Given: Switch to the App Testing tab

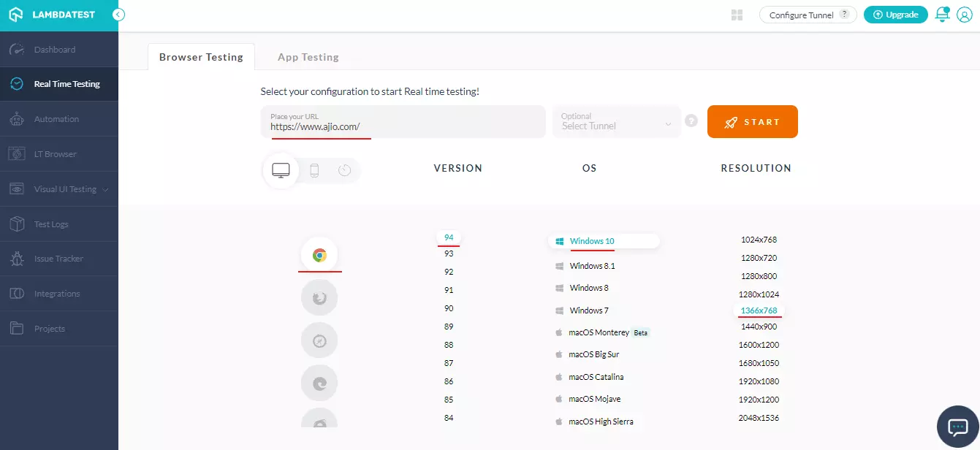Looking at the screenshot, I should [x=308, y=57].
